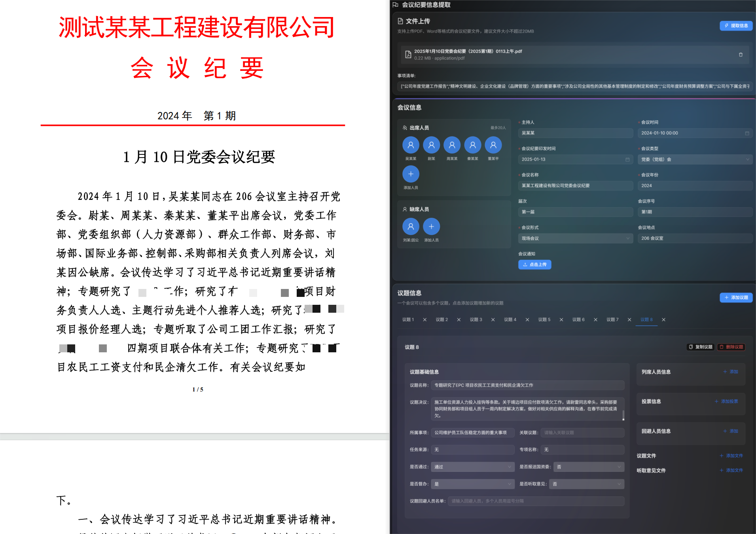Expand the 是否通过 dropdown
The image size is (756, 534).
coord(472,467)
